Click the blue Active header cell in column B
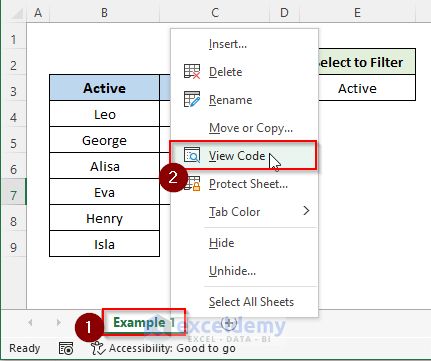Image resolution: width=431 pixels, height=361 pixels. [x=104, y=88]
